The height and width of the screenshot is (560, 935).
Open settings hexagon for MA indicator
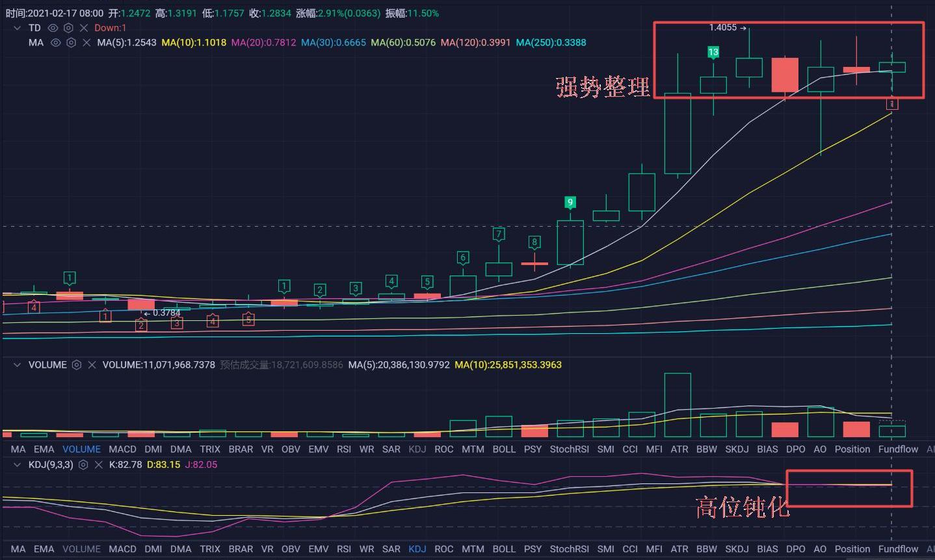pos(71,42)
